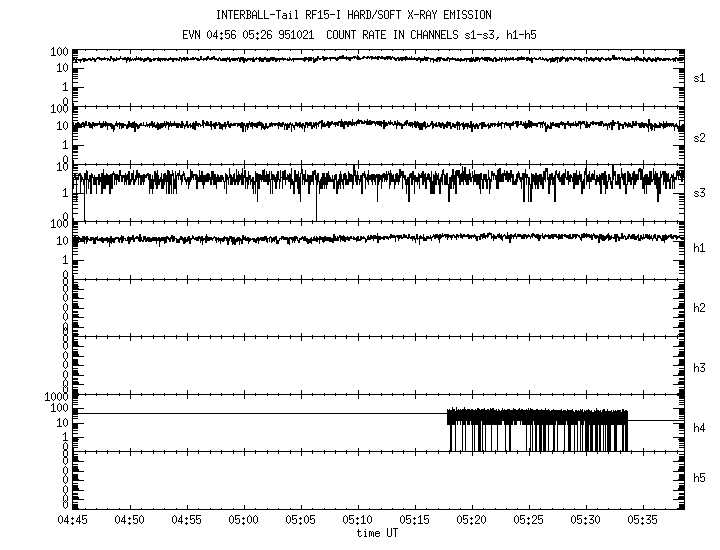Click the h1 channel label
720x550 pixels.
click(x=700, y=248)
